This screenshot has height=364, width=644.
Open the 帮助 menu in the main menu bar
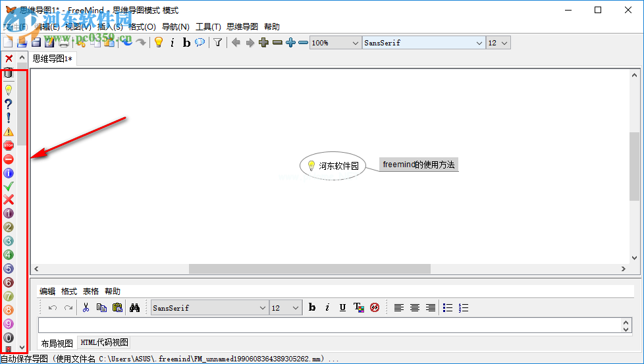[x=272, y=27]
